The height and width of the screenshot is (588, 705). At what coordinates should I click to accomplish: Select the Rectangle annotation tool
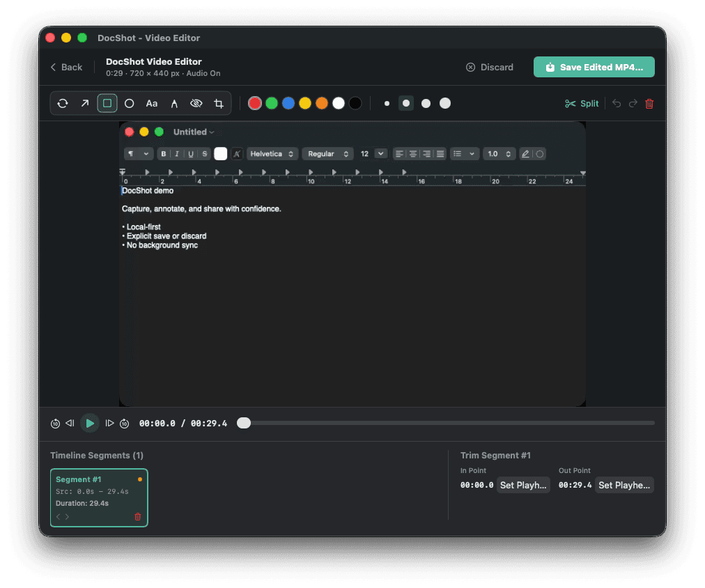click(x=107, y=103)
